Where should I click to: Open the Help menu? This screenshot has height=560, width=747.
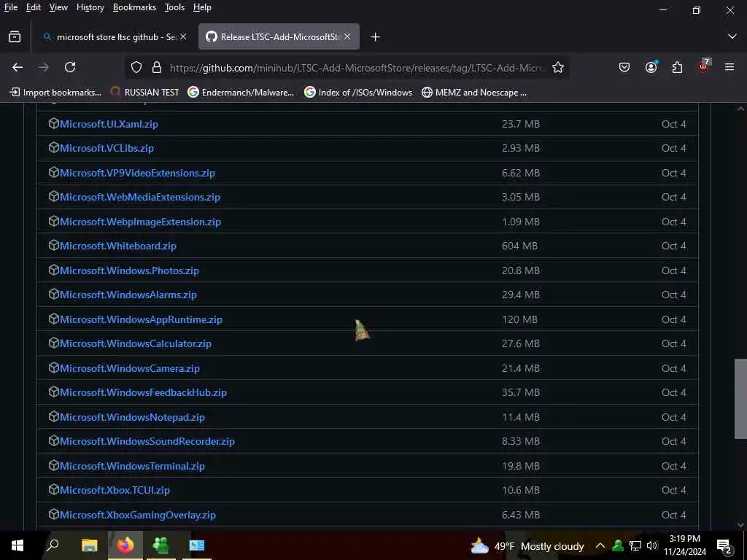202,7
